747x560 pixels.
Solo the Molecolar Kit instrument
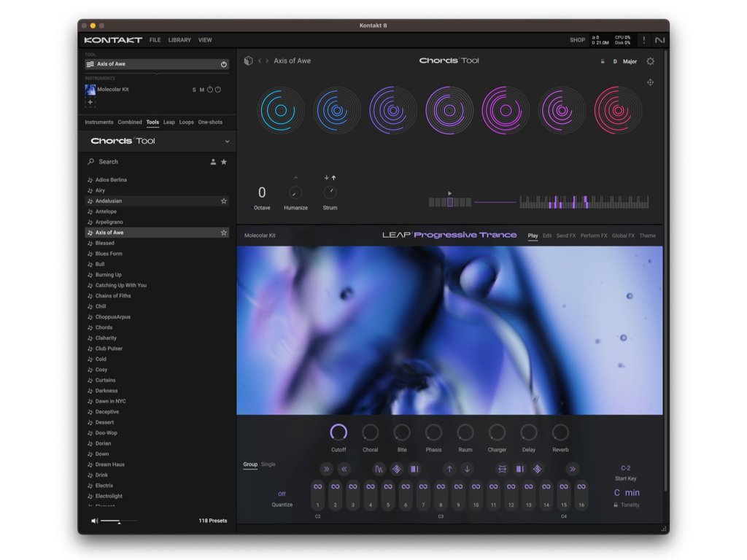pyautogui.click(x=194, y=90)
